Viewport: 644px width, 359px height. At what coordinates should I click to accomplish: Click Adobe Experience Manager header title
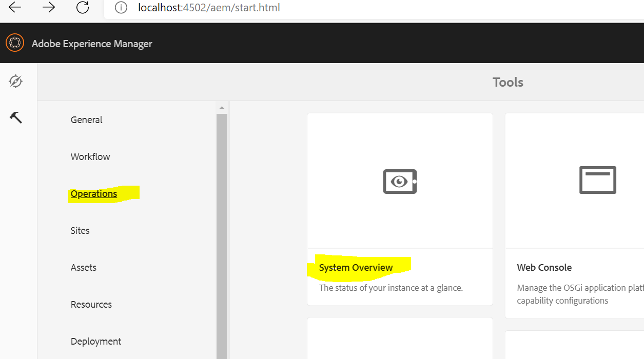92,44
